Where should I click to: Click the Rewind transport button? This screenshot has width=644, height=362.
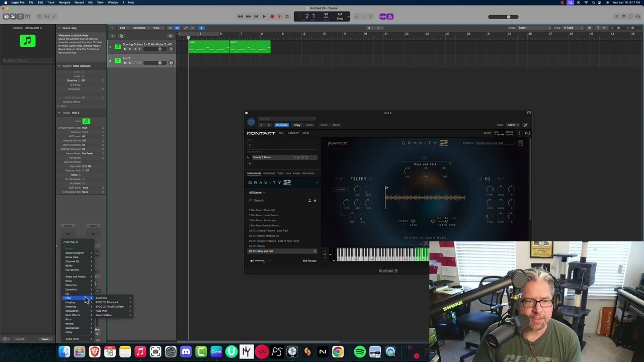coord(240,17)
